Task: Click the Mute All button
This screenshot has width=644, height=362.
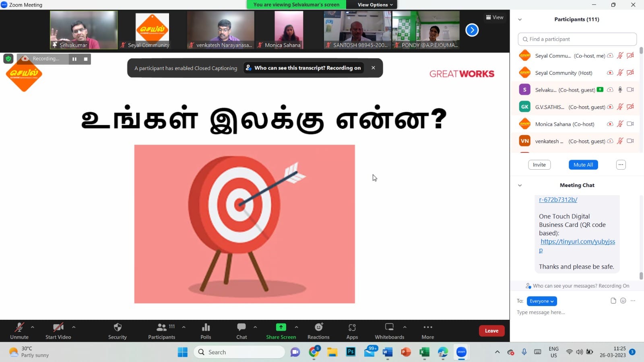Action: 583,165
